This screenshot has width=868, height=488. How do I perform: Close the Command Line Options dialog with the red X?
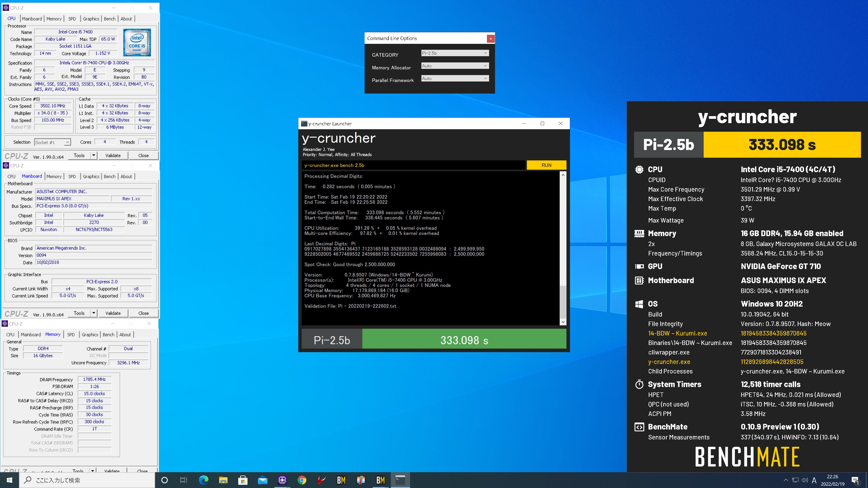[x=491, y=38]
